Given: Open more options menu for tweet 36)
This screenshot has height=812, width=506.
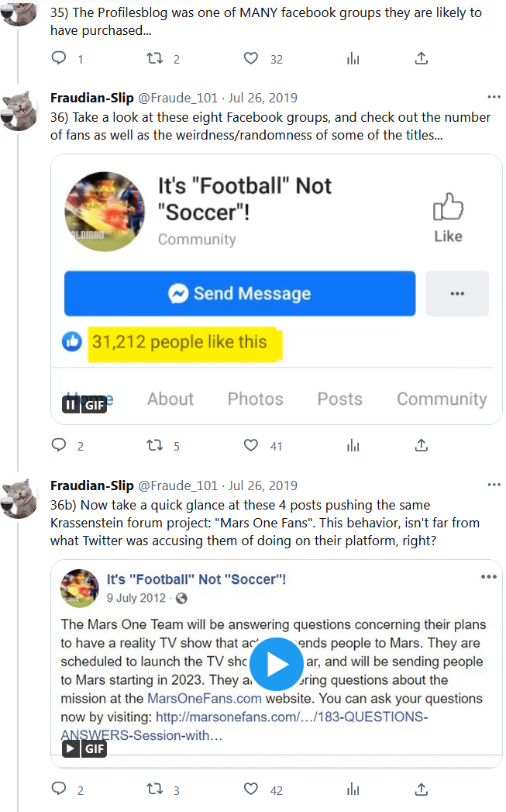Looking at the screenshot, I should point(494,98).
